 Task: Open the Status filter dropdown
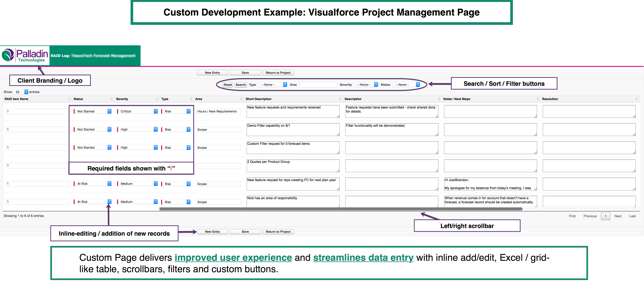point(406,85)
